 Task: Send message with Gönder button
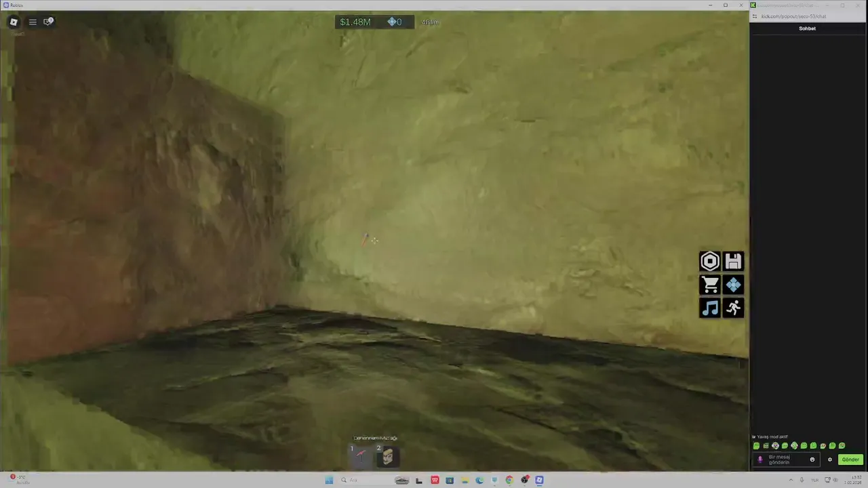pyautogui.click(x=850, y=460)
